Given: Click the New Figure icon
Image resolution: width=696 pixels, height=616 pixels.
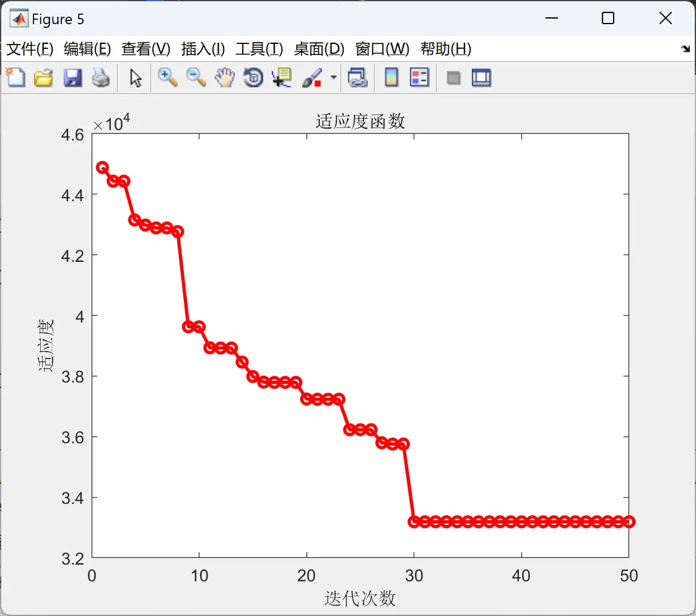Looking at the screenshot, I should click(15, 77).
